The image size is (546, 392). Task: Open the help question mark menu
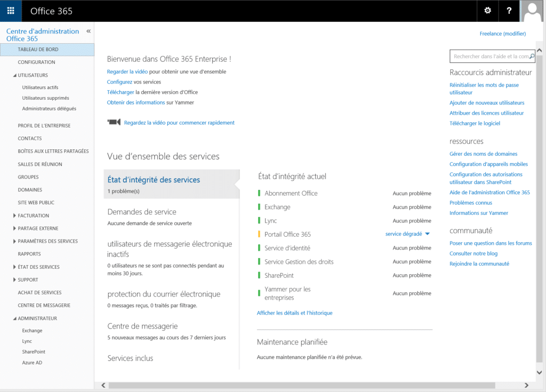coord(509,11)
